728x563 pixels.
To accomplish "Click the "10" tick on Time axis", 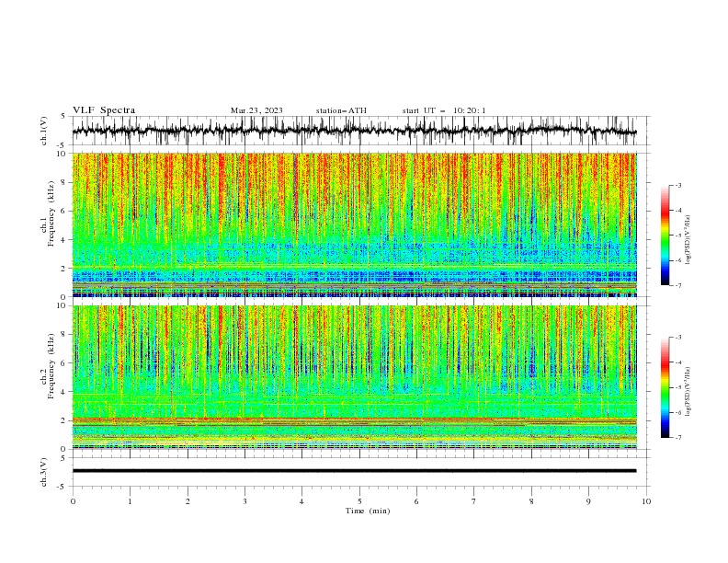I will pyautogui.click(x=646, y=501).
